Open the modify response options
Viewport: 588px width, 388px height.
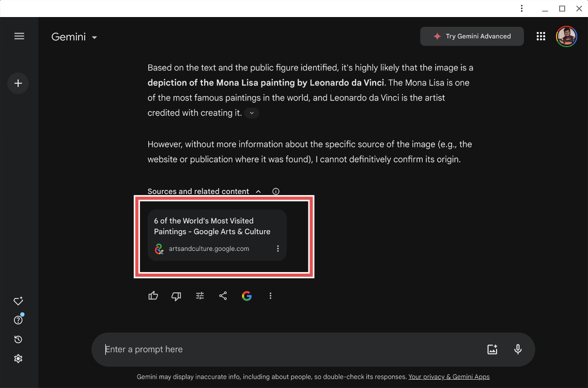[200, 295]
